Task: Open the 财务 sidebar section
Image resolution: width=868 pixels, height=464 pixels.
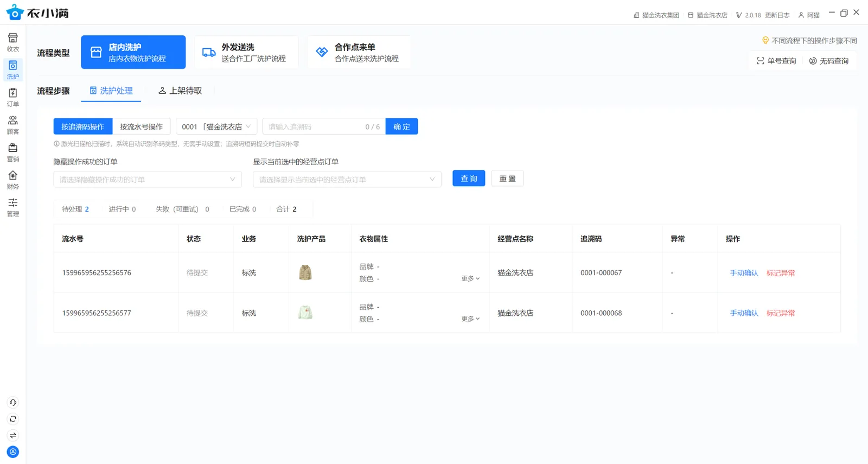Action: click(x=13, y=180)
